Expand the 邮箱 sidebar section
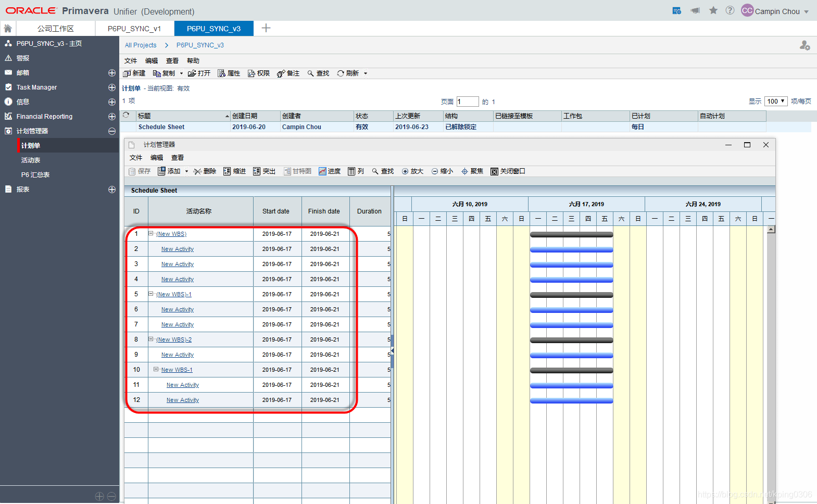The image size is (817, 504). 112,73
